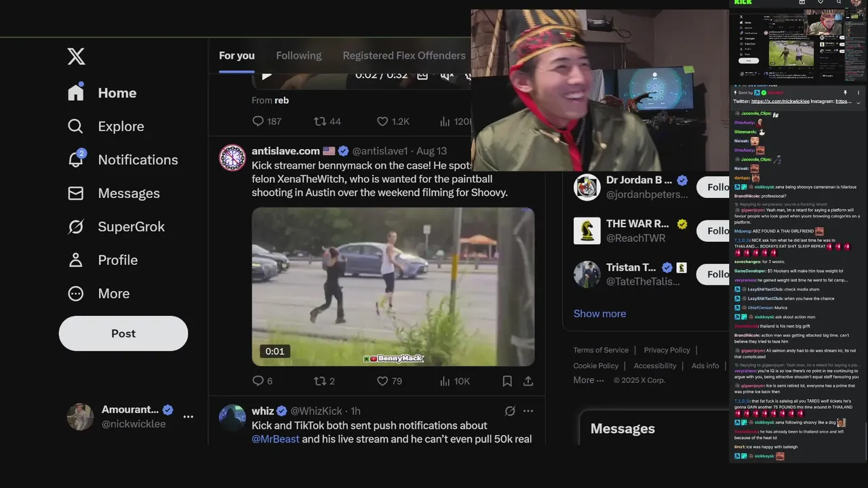868x488 pixels.
Task: Open pinned message three-dot options
Action: 859,92
